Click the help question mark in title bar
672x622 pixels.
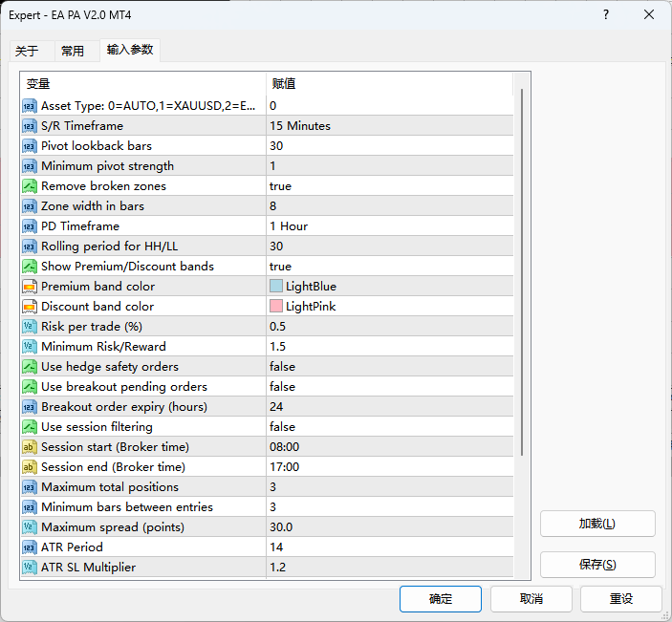click(x=606, y=14)
